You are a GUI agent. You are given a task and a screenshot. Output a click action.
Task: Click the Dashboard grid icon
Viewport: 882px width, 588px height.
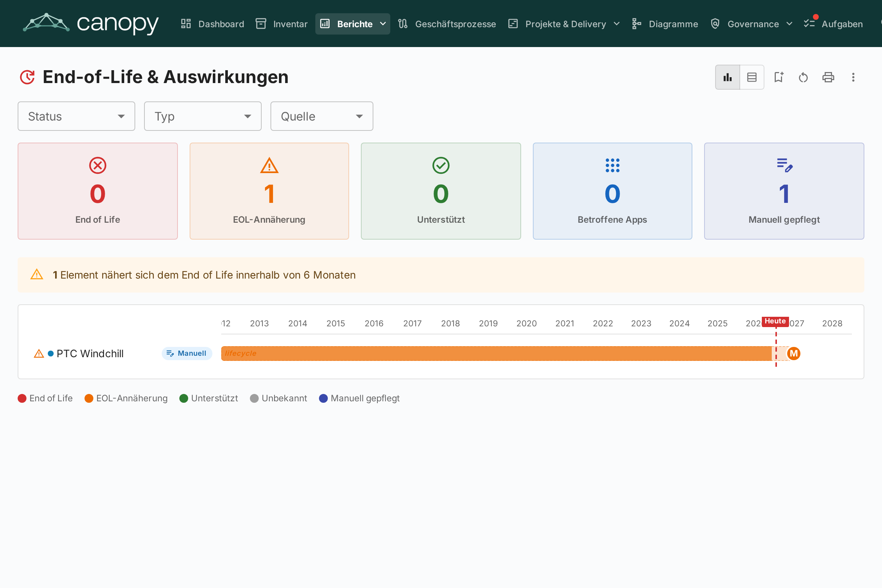coord(186,24)
